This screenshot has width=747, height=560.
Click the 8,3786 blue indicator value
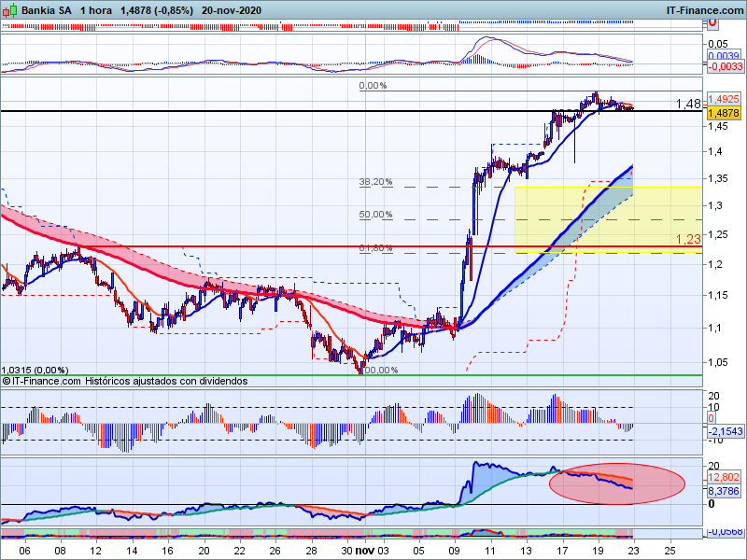pos(724,491)
